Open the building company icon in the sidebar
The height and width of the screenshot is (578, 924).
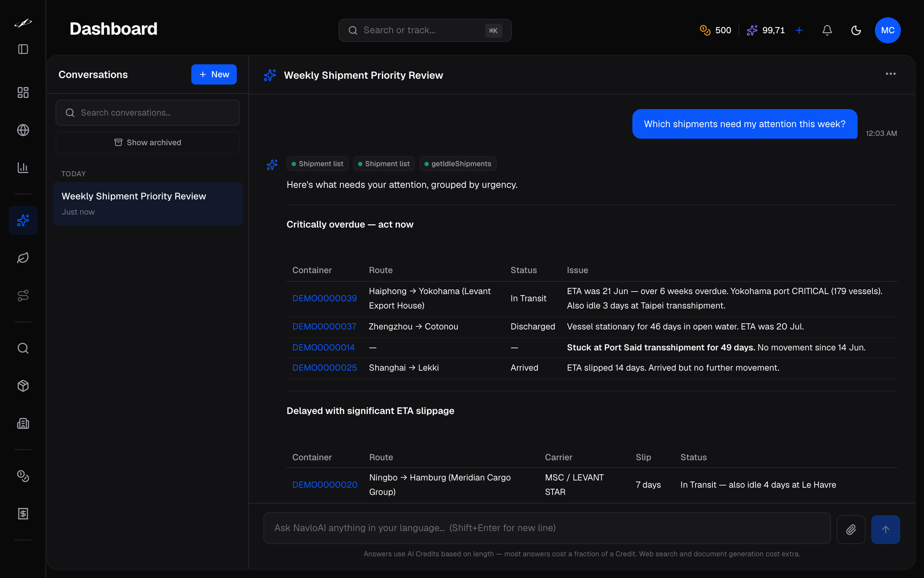pyautogui.click(x=23, y=423)
